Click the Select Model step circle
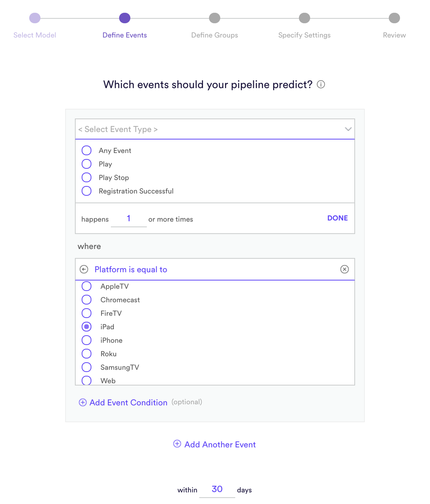The height and width of the screenshot is (504, 430). click(35, 18)
